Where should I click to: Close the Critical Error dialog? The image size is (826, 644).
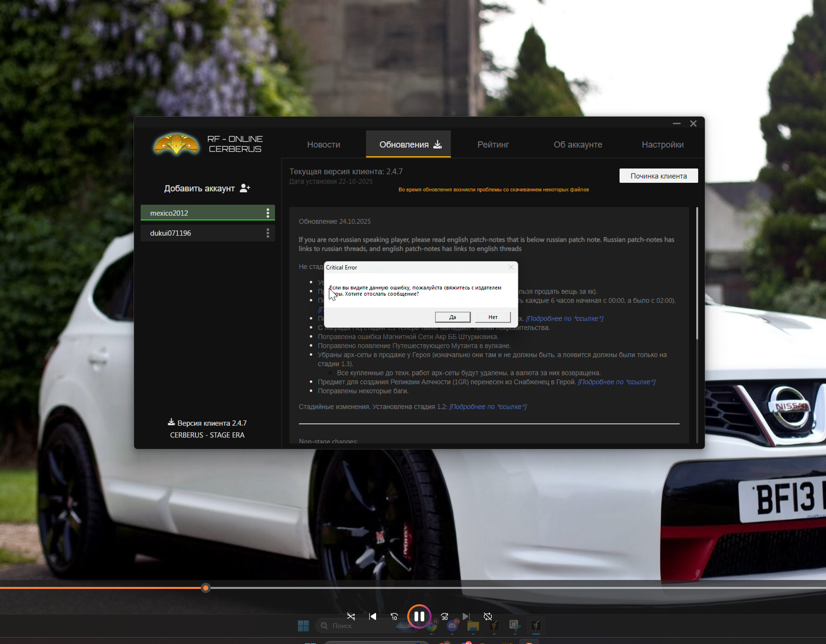(x=510, y=267)
